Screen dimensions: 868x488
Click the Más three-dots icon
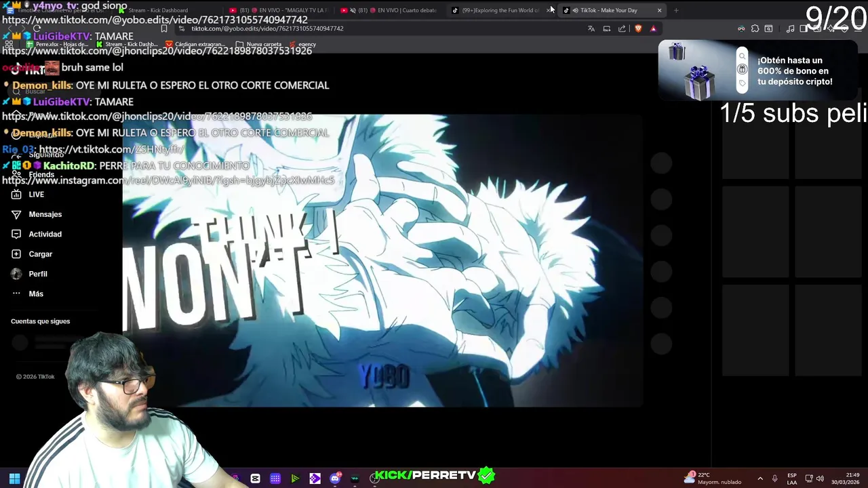tap(16, 293)
